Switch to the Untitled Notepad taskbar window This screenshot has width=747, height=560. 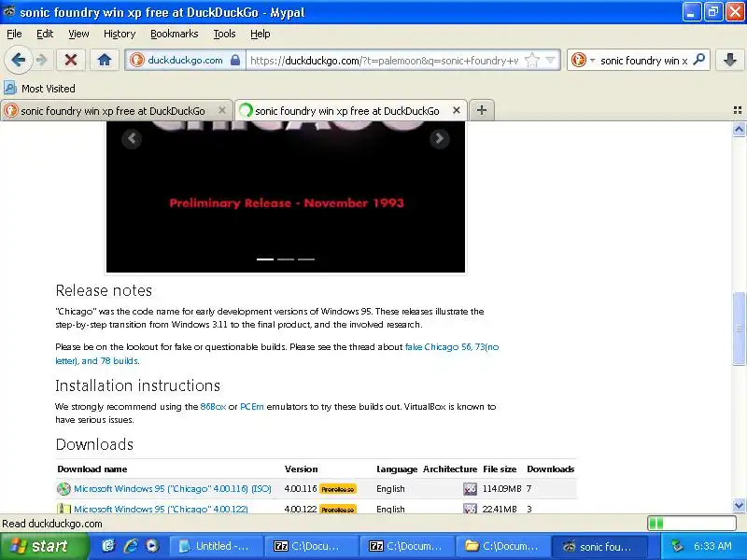(216, 546)
